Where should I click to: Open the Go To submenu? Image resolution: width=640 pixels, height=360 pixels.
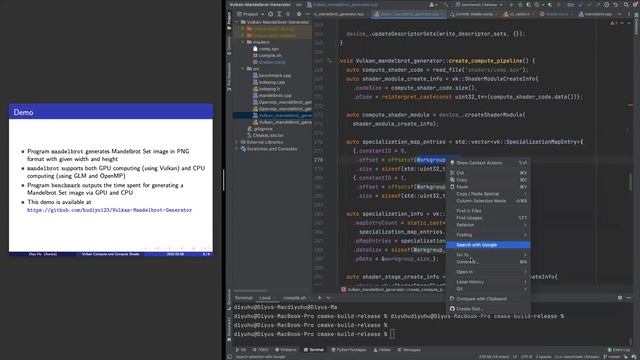click(x=488, y=255)
